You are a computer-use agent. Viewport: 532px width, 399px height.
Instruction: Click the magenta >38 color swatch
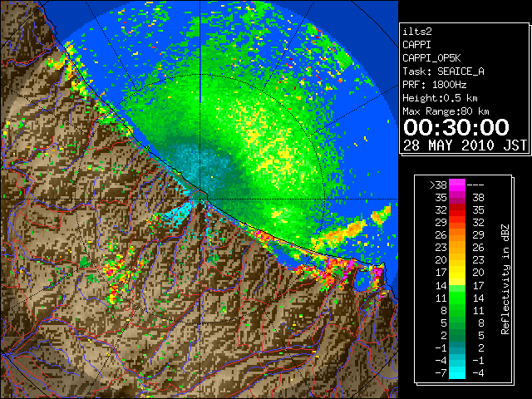(457, 185)
